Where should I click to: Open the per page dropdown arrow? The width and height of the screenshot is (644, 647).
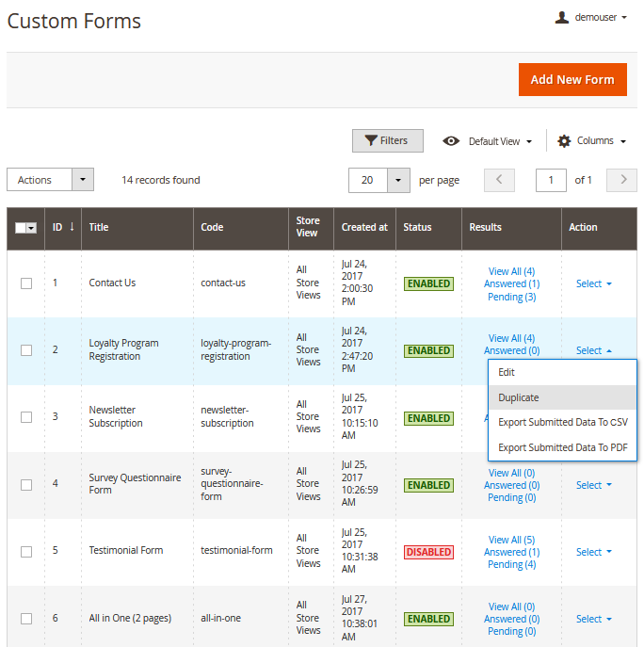(x=399, y=180)
